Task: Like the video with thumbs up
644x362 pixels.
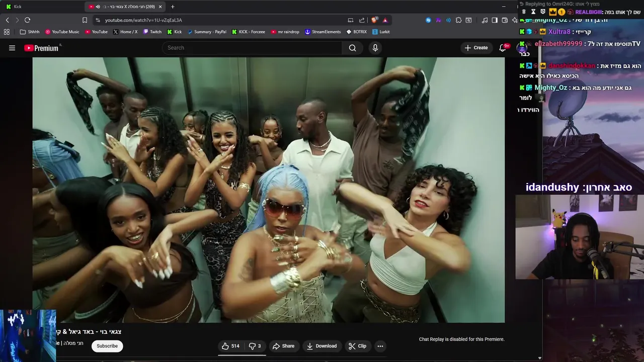Action: (230, 346)
